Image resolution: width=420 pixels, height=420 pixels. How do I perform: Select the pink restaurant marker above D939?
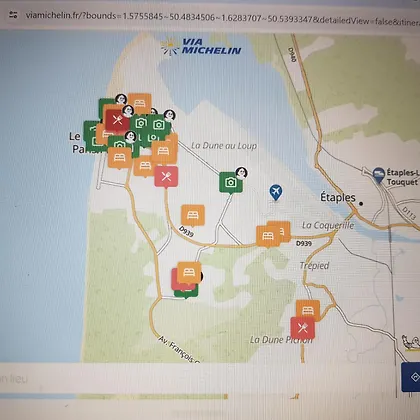pos(166,177)
